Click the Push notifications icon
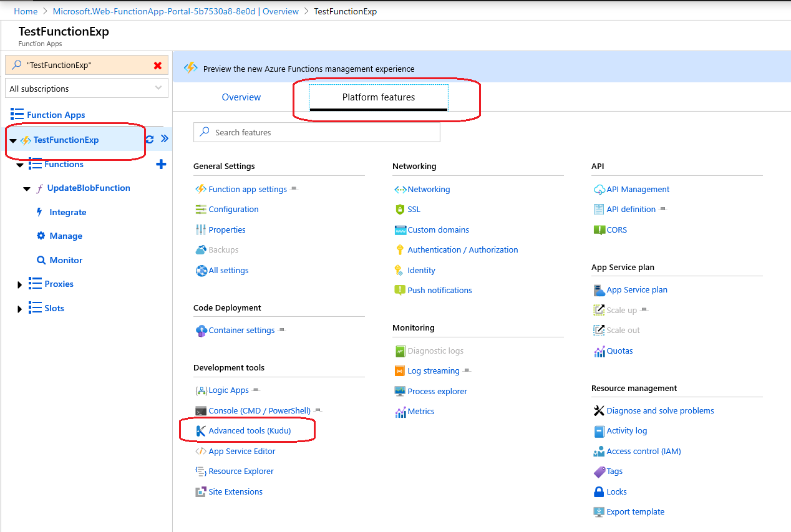 400,291
